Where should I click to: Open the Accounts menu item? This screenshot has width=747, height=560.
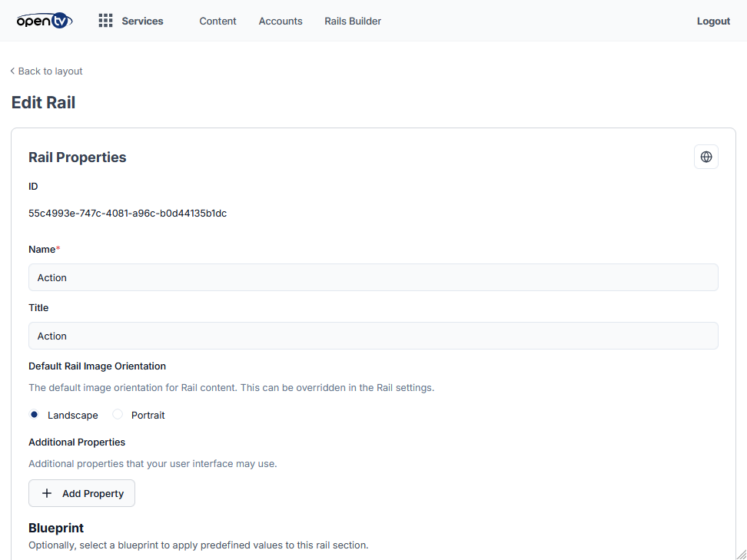pyautogui.click(x=281, y=21)
